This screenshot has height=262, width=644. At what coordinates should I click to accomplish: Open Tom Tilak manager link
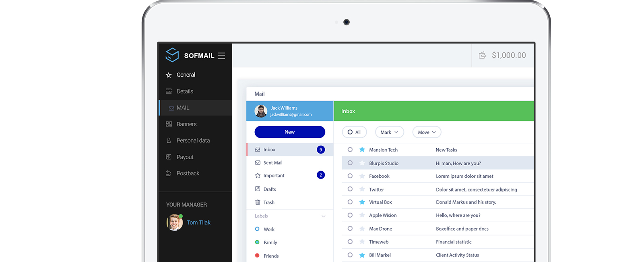point(198,222)
